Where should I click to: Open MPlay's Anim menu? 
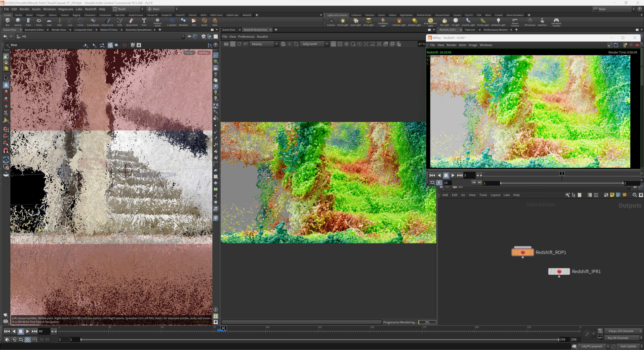[462, 45]
